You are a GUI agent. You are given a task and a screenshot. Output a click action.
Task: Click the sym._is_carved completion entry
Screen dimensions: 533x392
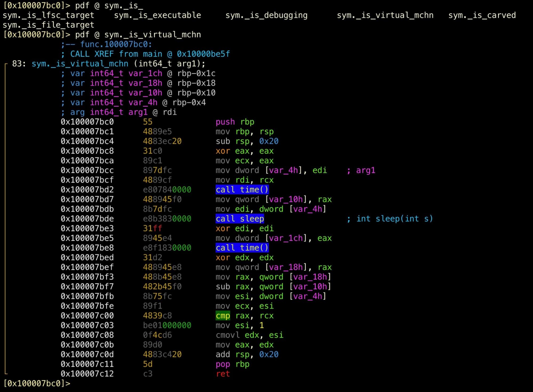482,15
